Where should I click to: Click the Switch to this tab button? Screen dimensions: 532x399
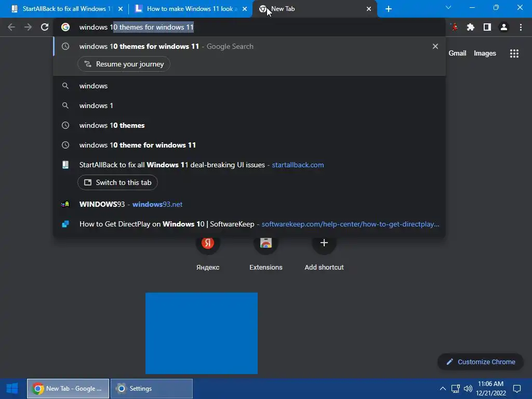click(x=117, y=182)
